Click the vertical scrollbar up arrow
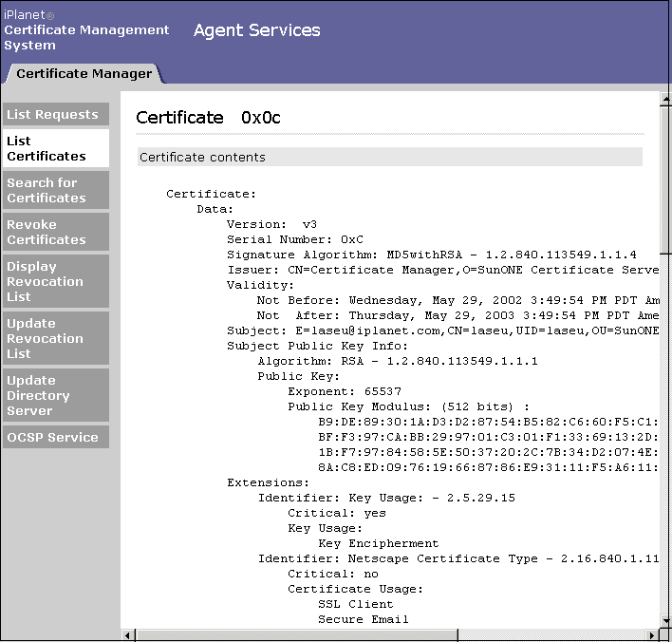The height and width of the screenshot is (642, 672). (x=665, y=99)
